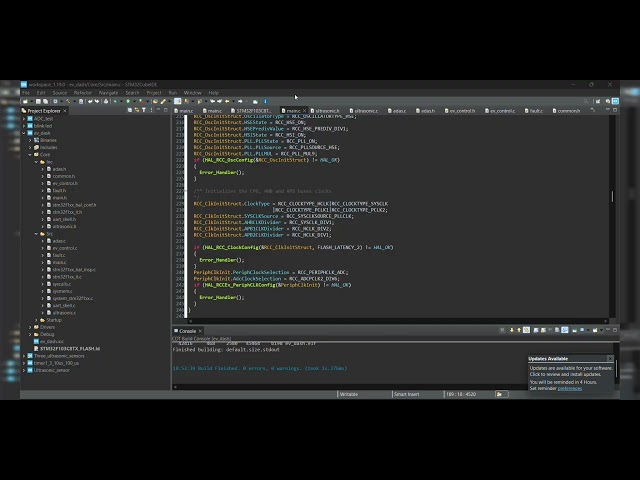Switch to the ev_control.h editor tab

(x=460, y=111)
